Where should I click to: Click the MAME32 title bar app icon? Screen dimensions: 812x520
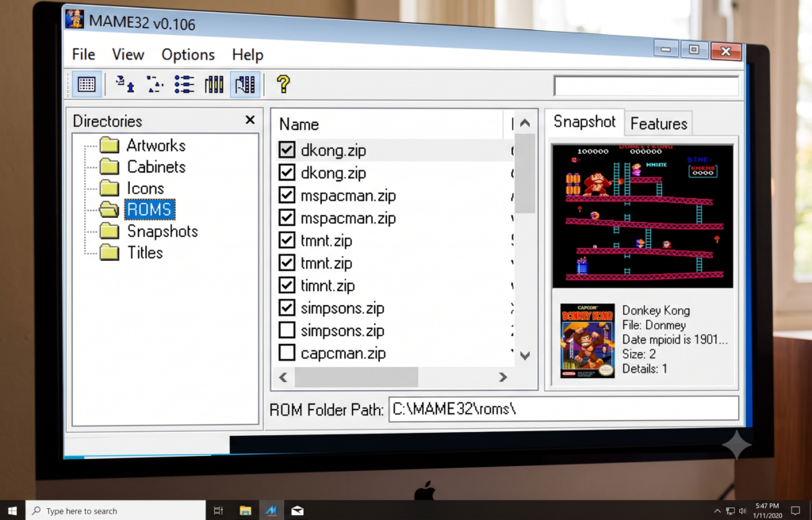pos(75,19)
